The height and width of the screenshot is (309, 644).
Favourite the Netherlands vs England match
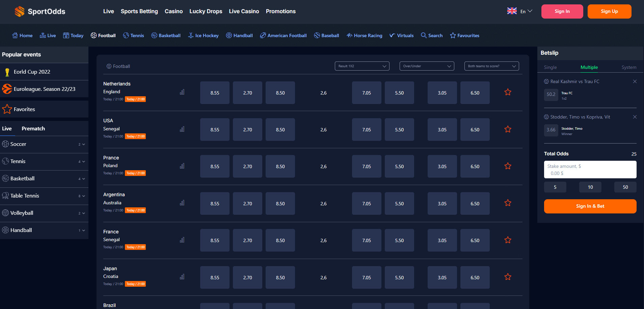[x=508, y=92]
